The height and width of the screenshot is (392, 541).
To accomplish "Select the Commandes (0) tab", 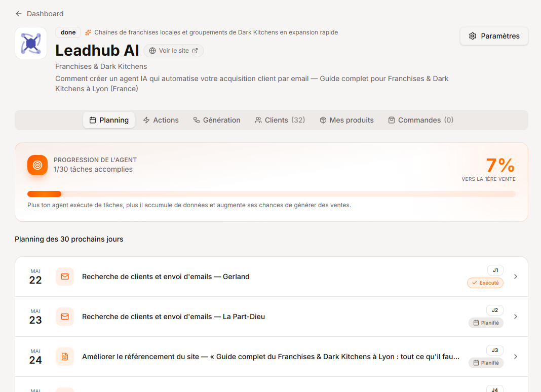I will (420, 120).
